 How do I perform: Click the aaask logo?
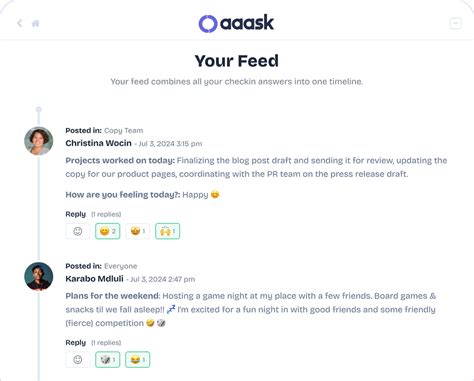[x=236, y=23]
